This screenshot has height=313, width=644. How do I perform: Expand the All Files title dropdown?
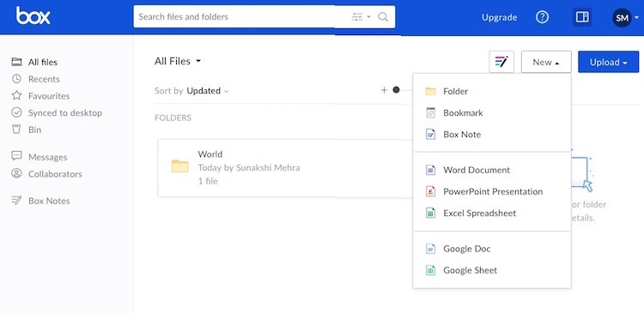(178, 61)
